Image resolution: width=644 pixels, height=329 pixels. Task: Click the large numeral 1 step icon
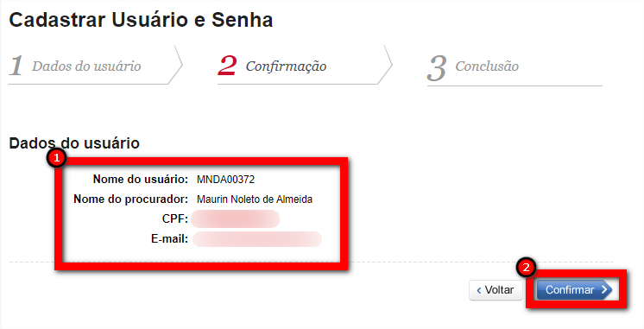click(16, 66)
